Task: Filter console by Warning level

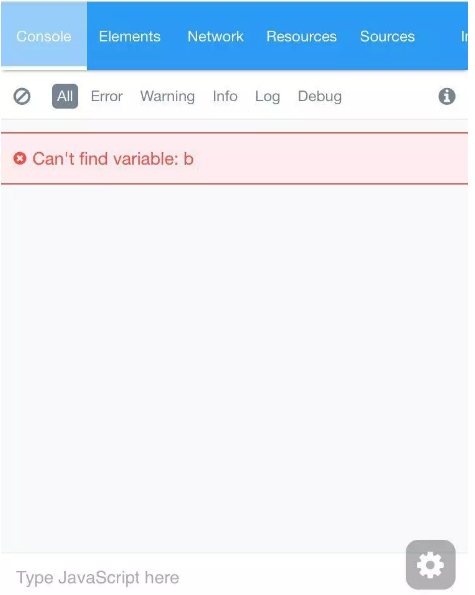Action: 167,96
